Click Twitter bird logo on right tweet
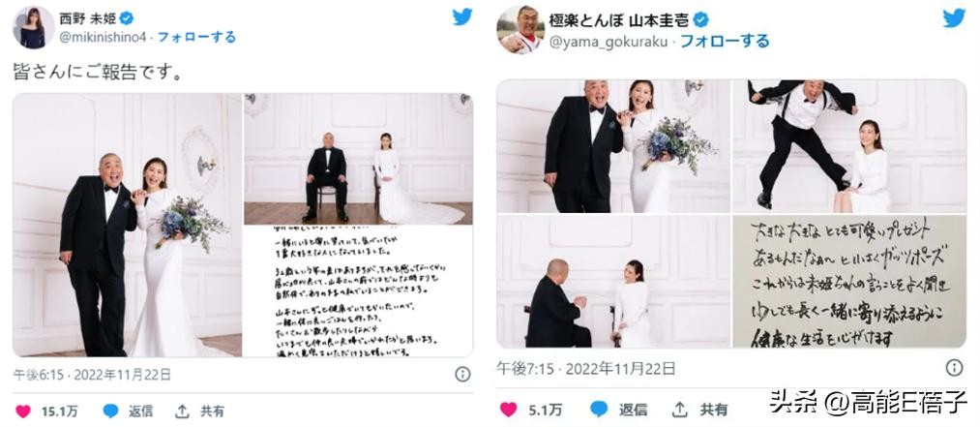 [954, 18]
